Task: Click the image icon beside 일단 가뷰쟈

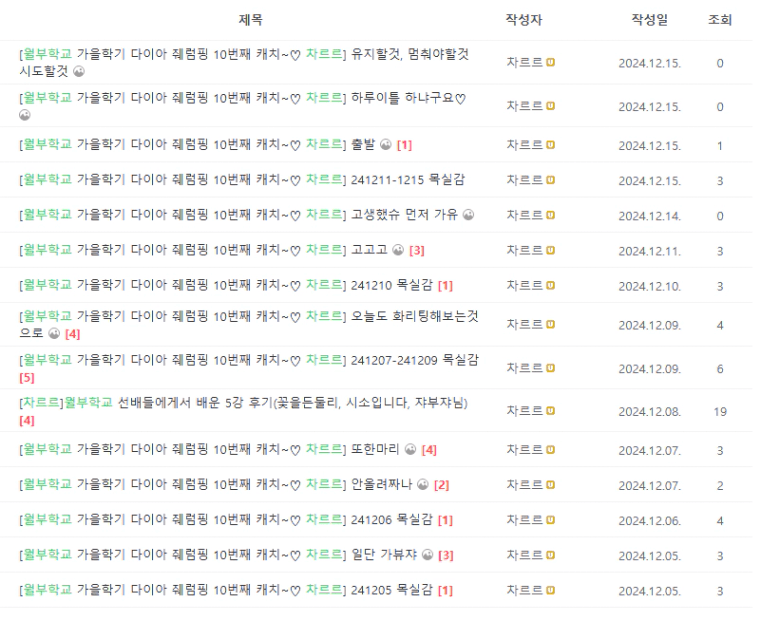Action: pos(428,555)
